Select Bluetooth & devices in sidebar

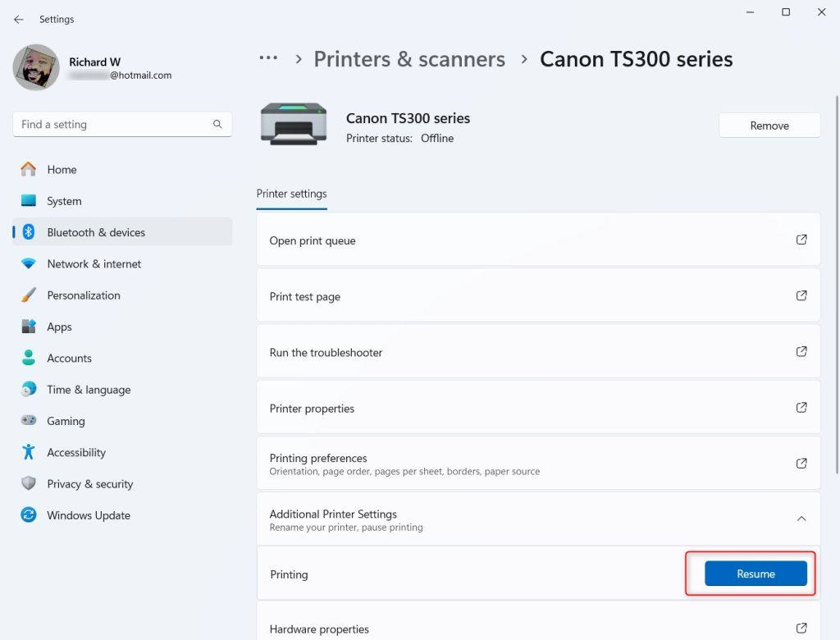click(x=122, y=232)
